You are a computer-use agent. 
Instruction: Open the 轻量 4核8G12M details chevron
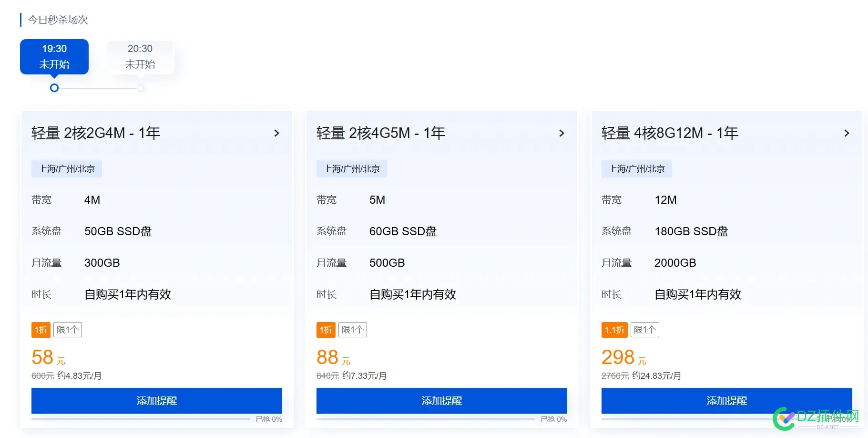847,133
